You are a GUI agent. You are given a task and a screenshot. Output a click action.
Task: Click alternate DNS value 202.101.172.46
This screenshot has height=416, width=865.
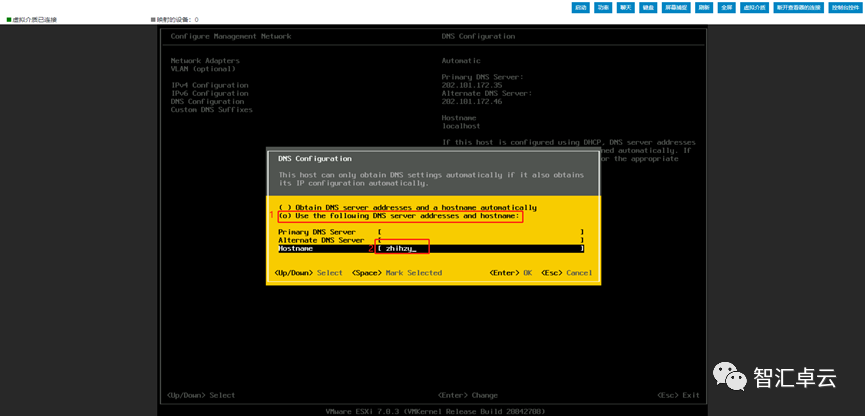(x=472, y=102)
